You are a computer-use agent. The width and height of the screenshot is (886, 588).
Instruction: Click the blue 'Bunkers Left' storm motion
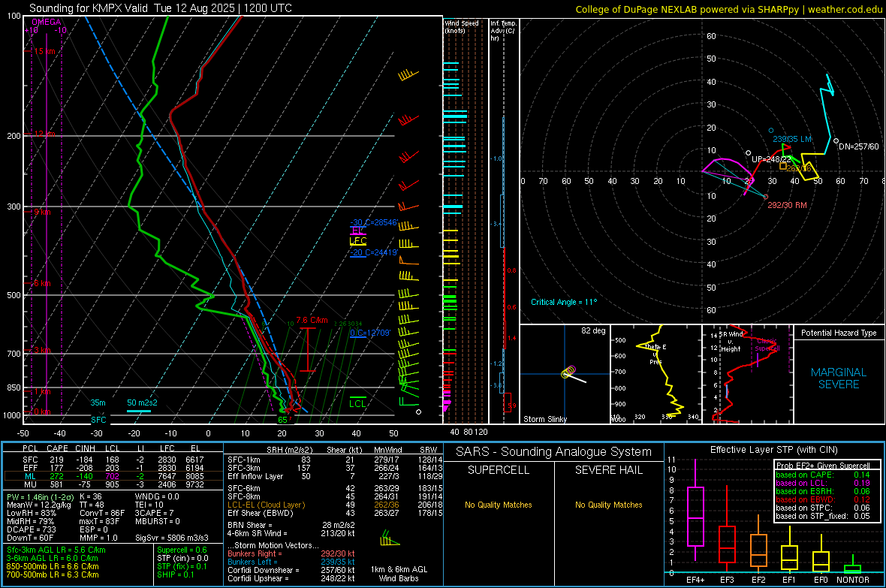coord(291,562)
